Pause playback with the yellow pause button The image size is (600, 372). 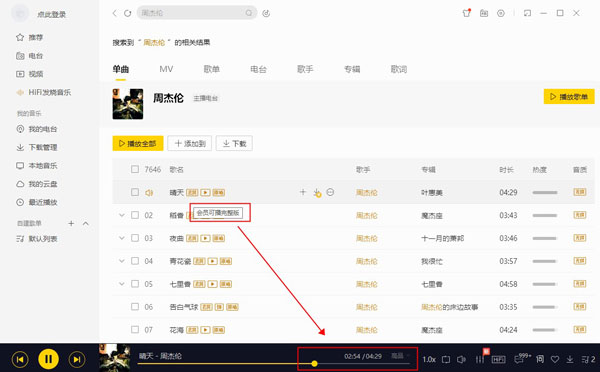[48, 359]
